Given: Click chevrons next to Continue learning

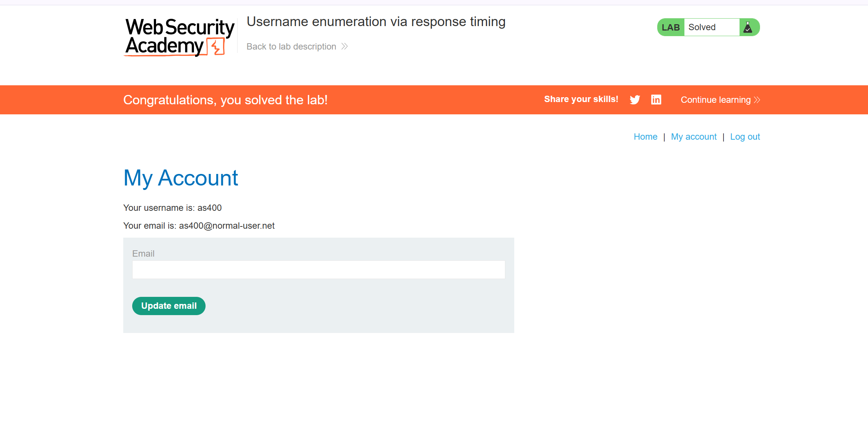Looking at the screenshot, I should (x=757, y=100).
